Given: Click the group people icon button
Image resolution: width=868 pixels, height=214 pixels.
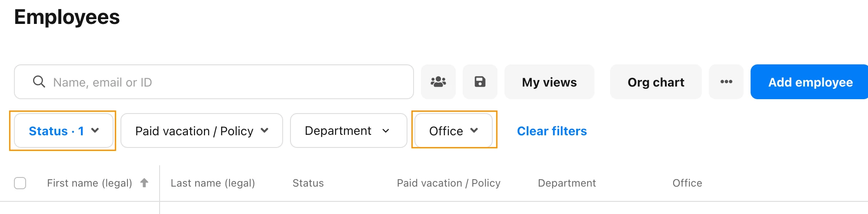Looking at the screenshot, I should (438, 82).
